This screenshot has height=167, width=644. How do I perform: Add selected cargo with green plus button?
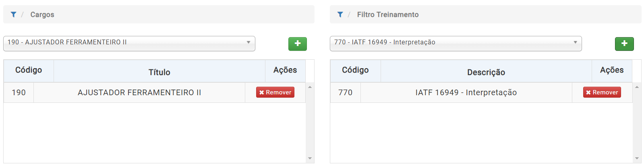pos(298,44)
